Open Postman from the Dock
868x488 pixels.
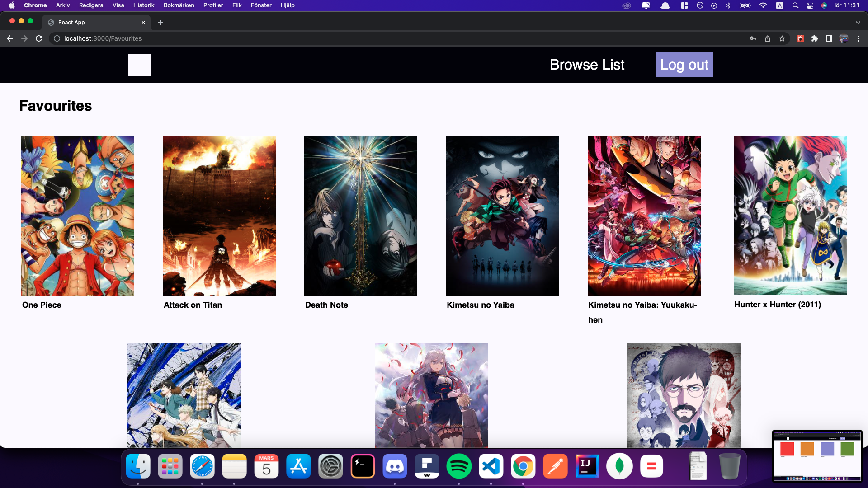pos(555,466)
